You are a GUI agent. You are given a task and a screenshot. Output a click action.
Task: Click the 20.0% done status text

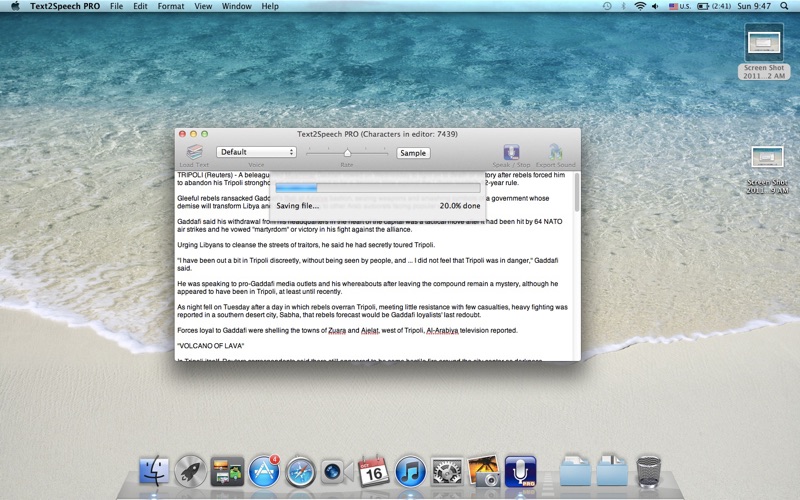460,206
